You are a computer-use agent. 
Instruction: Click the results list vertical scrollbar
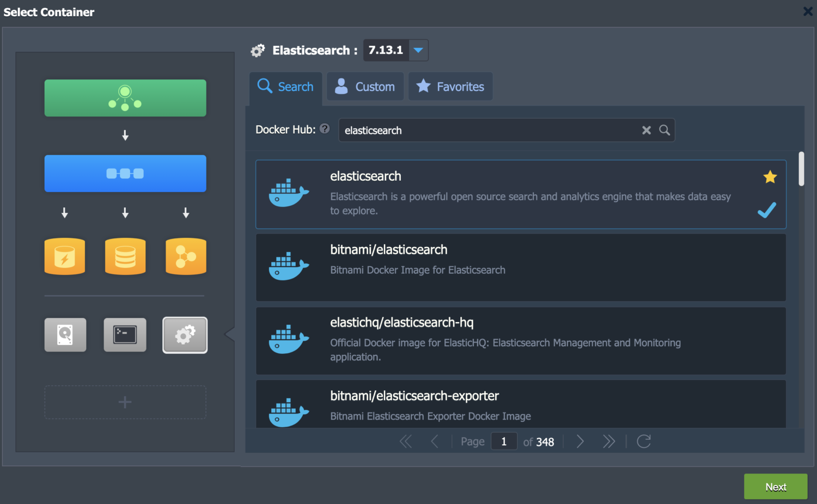point(801,169)
